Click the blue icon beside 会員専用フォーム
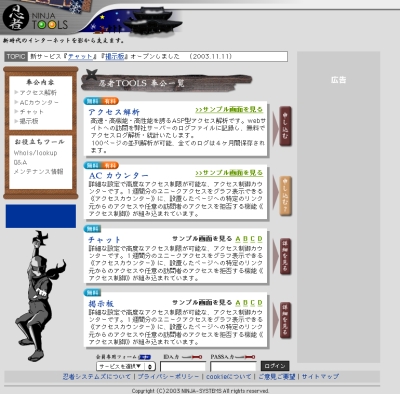400x394 pixels. point(144,357)
